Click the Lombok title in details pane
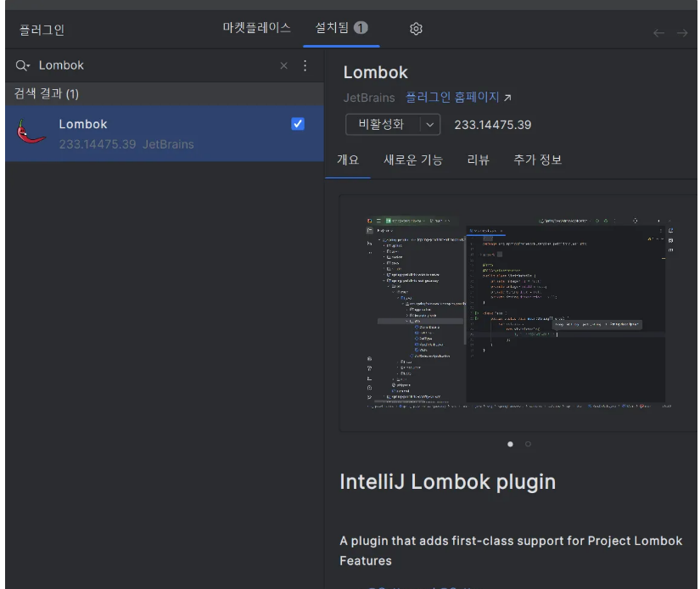The width and height of the screenshot is (700, 589). pyautogui.click(x=375, y=72)
